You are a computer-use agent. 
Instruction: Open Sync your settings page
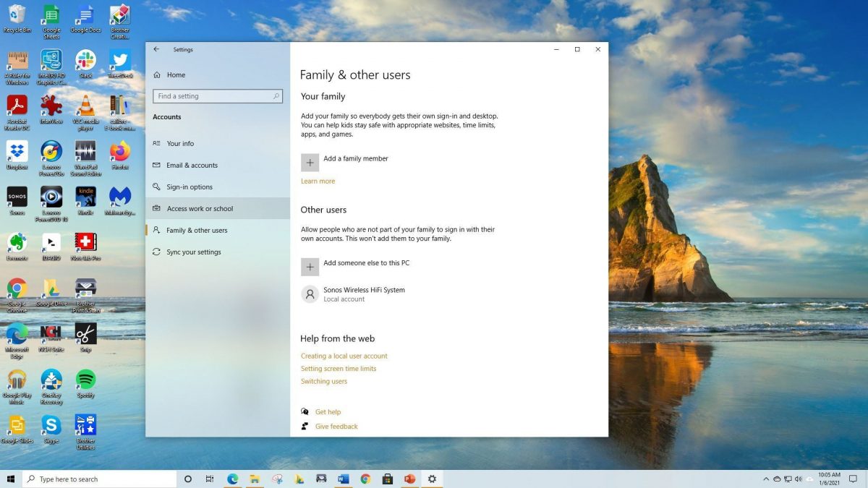click(194, 252)
